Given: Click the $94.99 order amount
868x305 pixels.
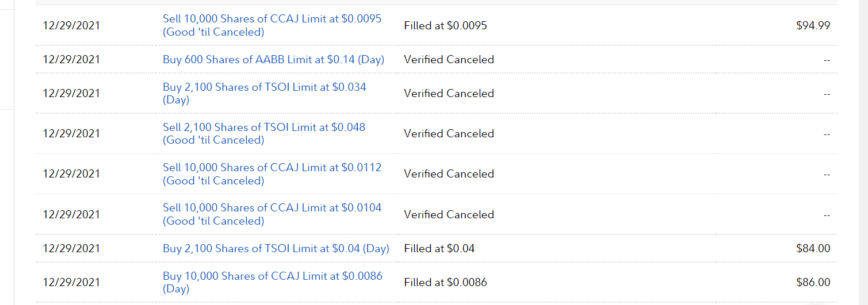Looking at the screenshot, I should 813,25.
